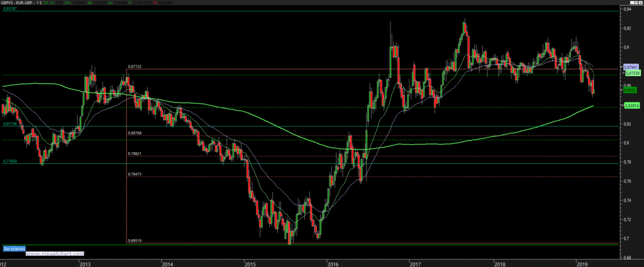Click the 0,87339 price marker label
Image resolution: width=644 pixels, height=267 pixels.
point(633,73)
